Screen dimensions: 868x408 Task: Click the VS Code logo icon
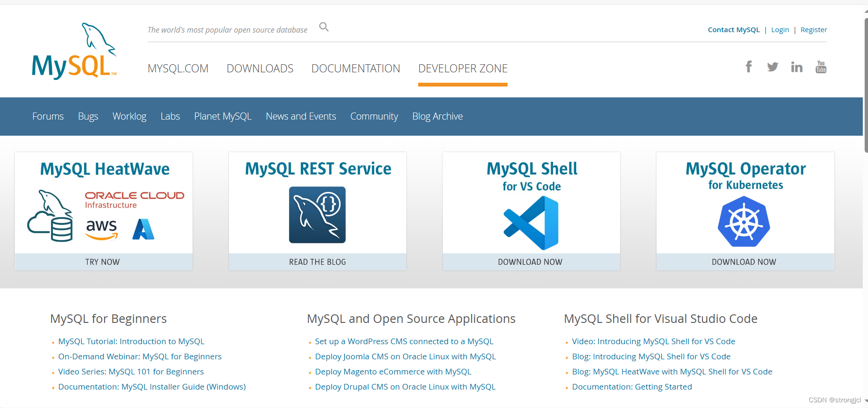531,223
